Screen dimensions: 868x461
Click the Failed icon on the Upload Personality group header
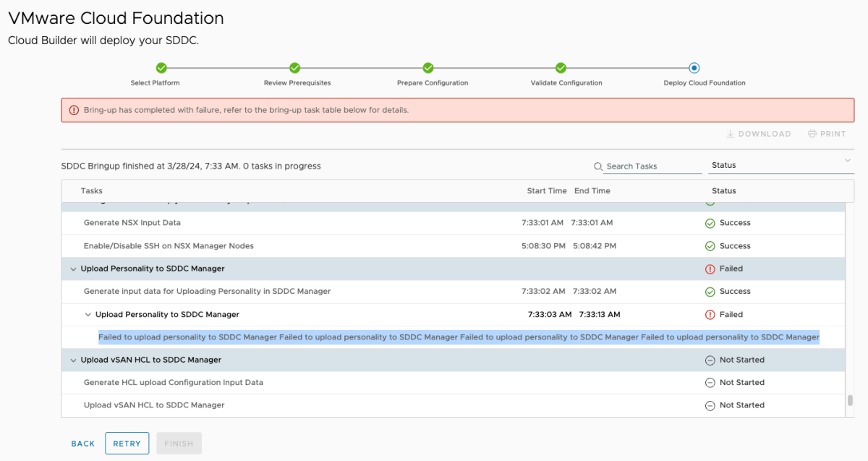[710, 268]
